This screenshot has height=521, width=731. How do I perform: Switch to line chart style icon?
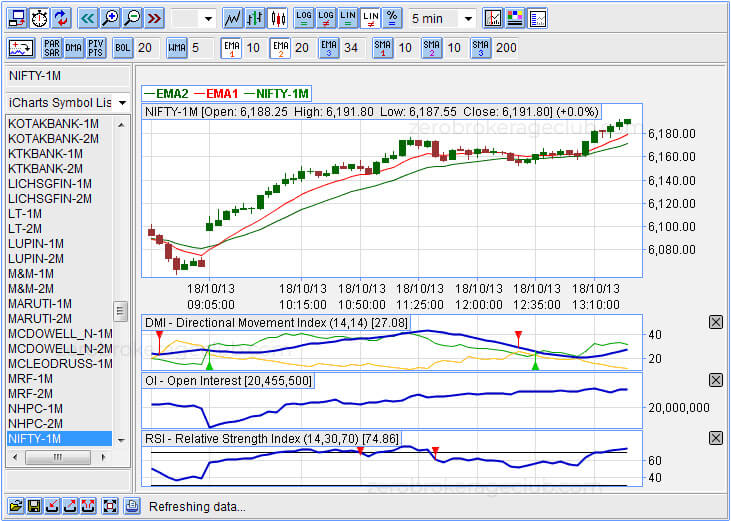pyautogui.click(x=233, y=19)
